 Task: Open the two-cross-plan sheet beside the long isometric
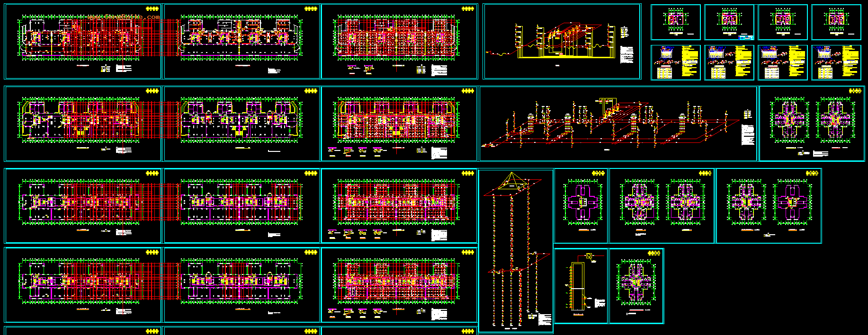812,124
